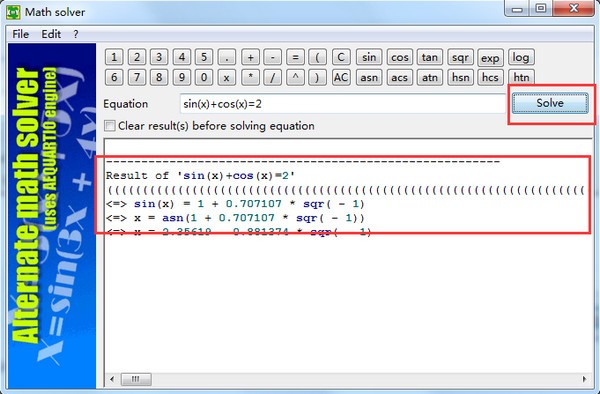Click the results scrollbar right arrow
The height and width of the screenshot is (394, 600).
[x=584, y=379]
